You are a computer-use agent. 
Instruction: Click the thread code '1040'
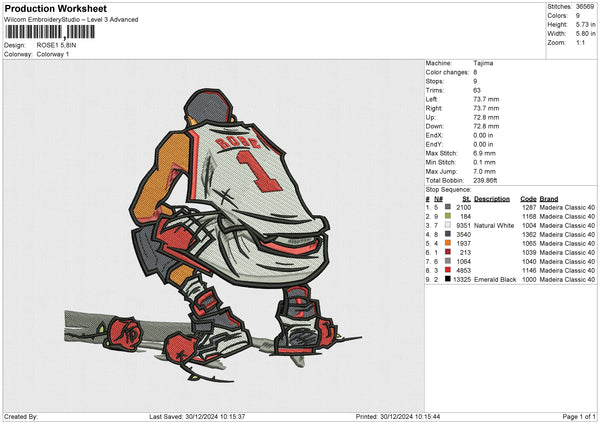point(529,261)
